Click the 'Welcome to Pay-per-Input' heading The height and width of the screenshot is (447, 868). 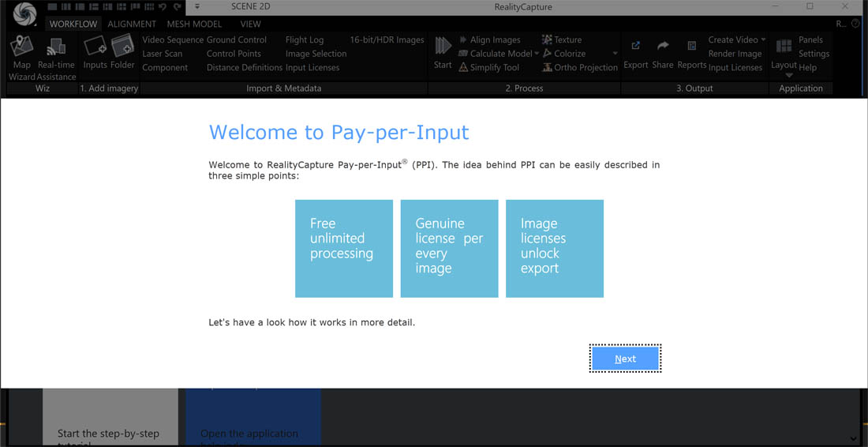(339, 133)
